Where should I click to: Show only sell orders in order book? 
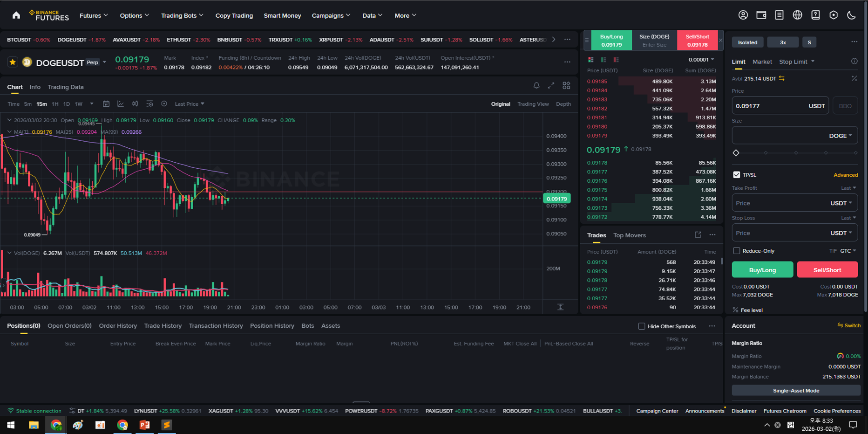[x=616, y=60]
